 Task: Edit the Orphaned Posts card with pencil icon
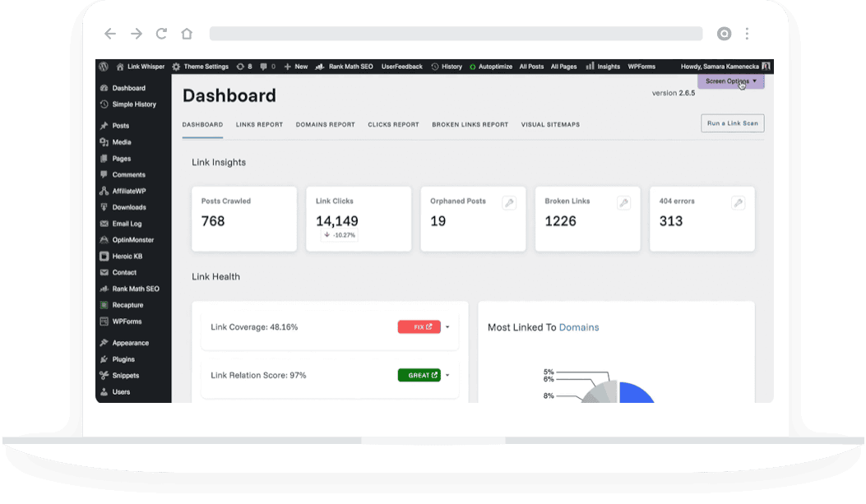coord(509,201)
